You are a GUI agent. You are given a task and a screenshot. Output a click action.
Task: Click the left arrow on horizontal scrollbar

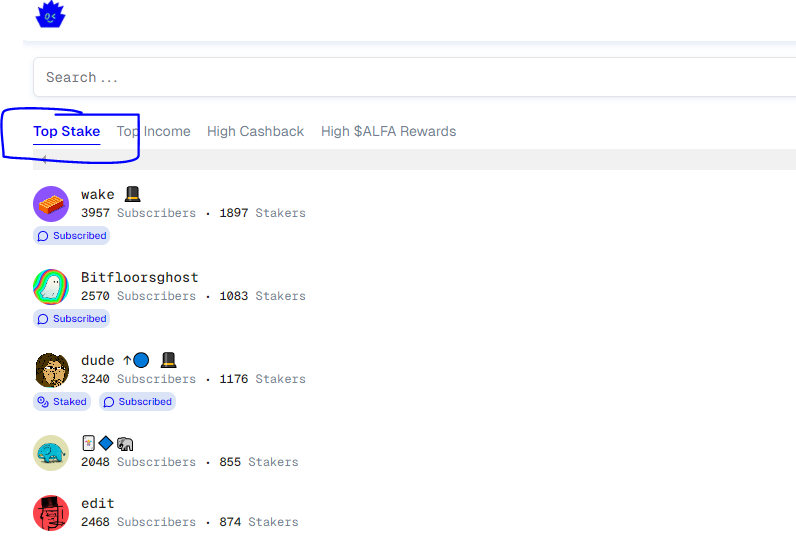point(44,159)
